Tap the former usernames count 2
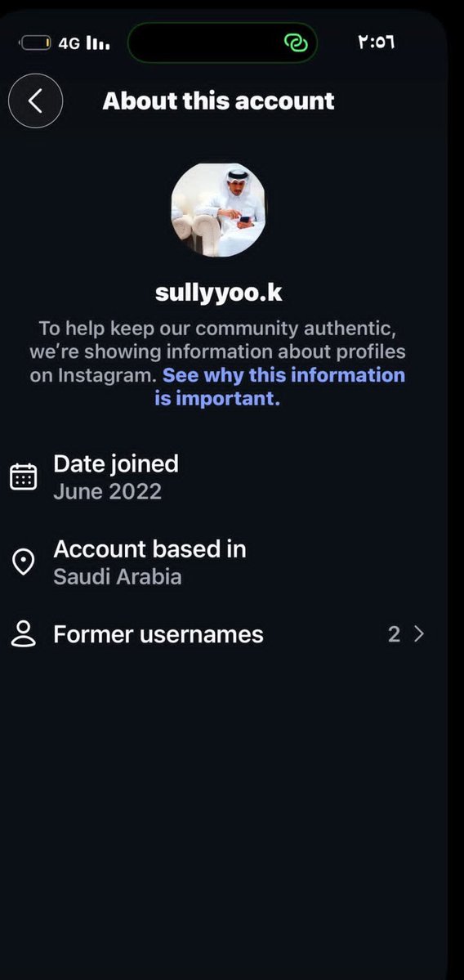 click(394, 634)
